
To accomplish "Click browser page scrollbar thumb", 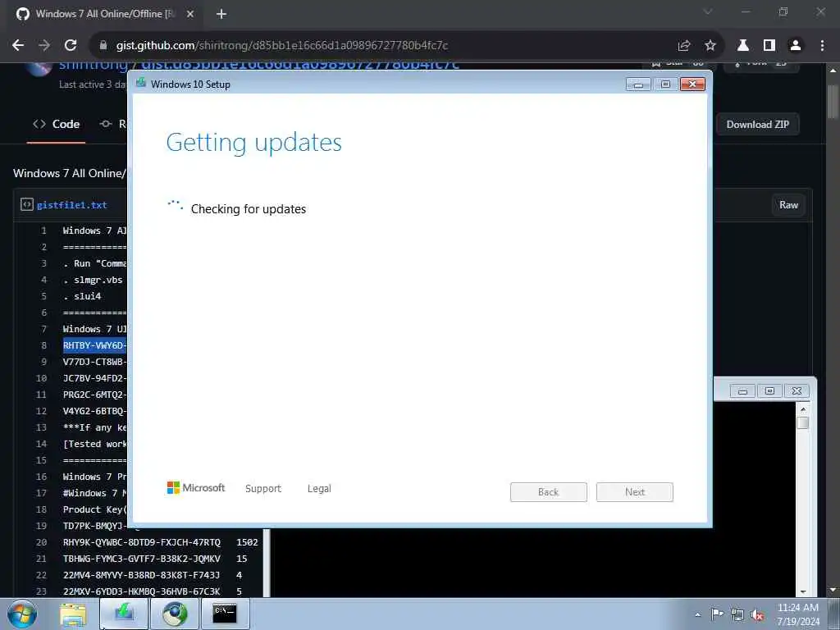I will (x=833, y=101).
